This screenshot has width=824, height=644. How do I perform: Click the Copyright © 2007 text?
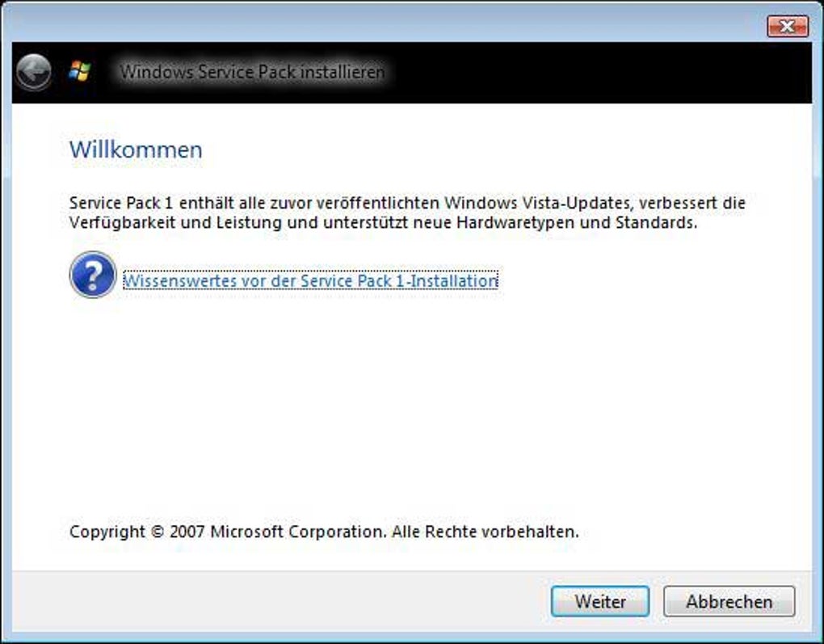pyautogui.click(x=137, y=532)
